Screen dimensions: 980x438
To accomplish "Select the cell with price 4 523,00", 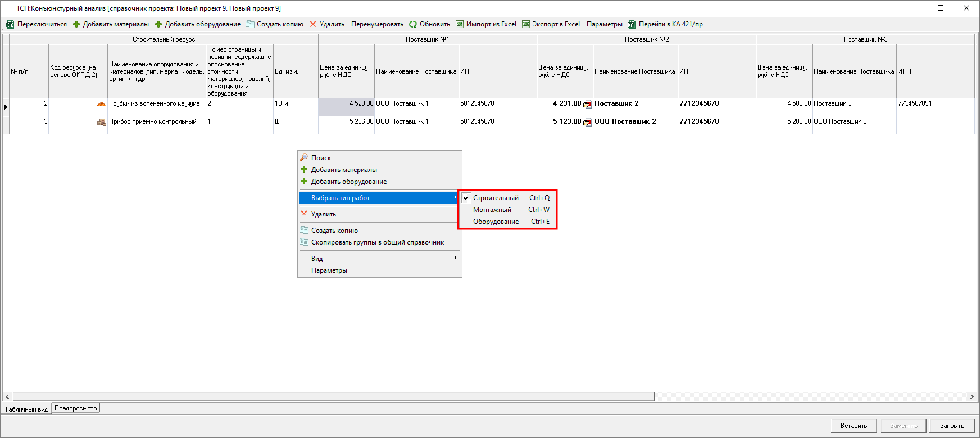I will pos(347,107).
